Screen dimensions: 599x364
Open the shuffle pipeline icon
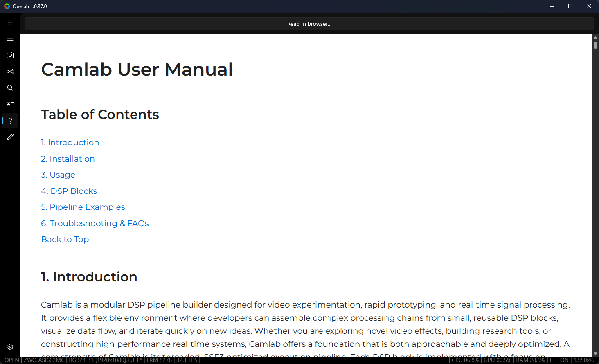tap(10, 72)
